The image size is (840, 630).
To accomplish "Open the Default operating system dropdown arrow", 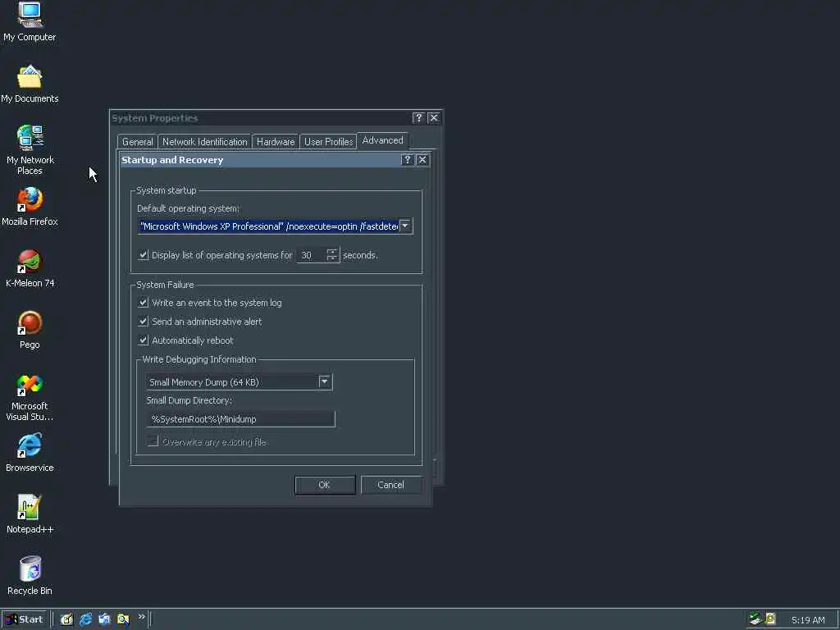I will (x=405, y=226).
